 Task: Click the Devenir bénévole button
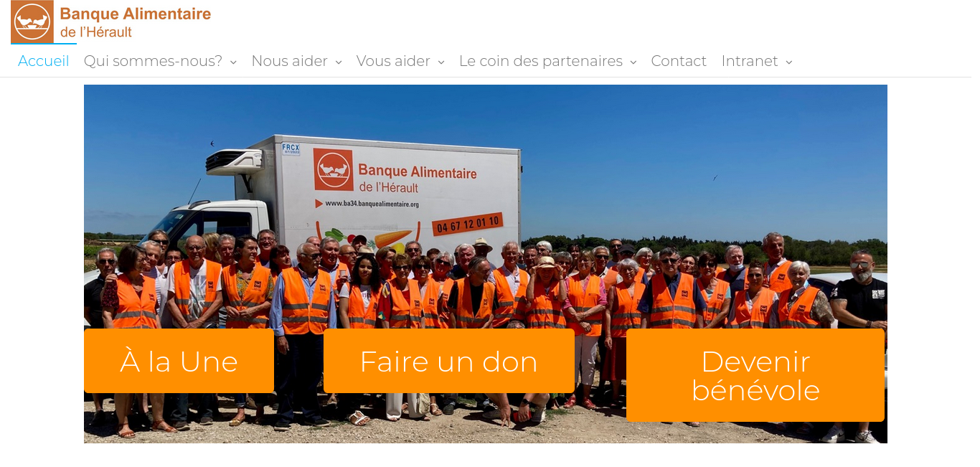pos(755,375)
